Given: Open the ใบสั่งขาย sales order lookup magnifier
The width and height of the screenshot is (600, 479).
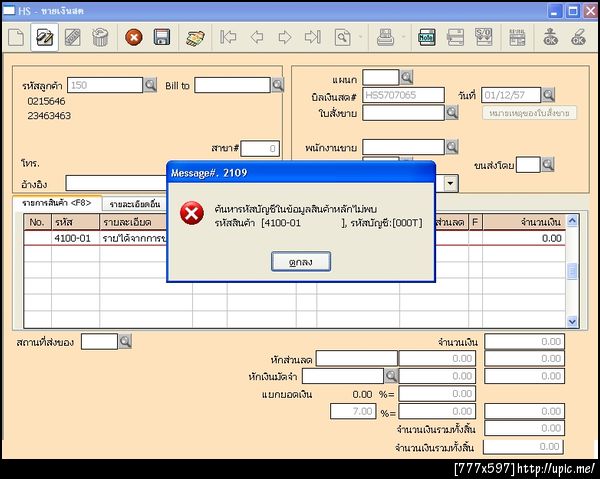Looking at the screenshot, I should 452,112.
